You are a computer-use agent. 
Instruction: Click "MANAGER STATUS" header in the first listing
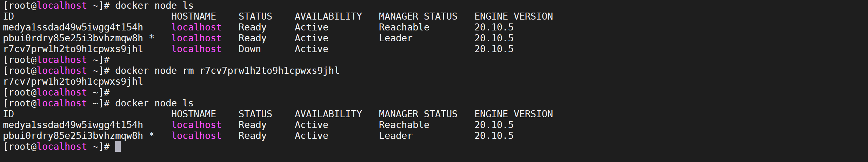(x=418, y=16)
